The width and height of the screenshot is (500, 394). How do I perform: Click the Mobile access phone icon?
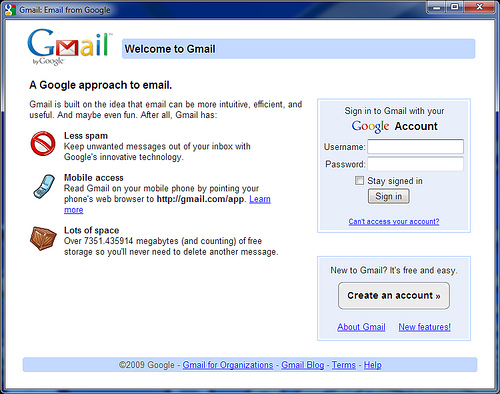click(44, 186)
